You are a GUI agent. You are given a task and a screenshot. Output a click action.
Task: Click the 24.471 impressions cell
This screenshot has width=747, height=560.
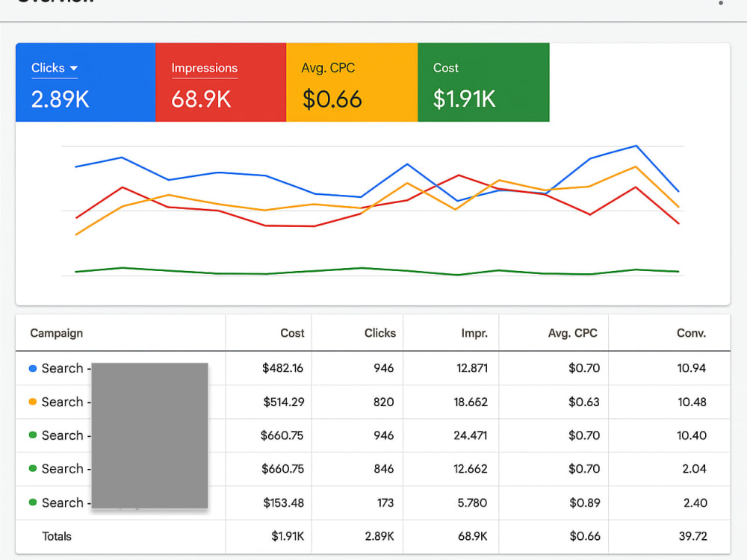(x=470, y=435)
